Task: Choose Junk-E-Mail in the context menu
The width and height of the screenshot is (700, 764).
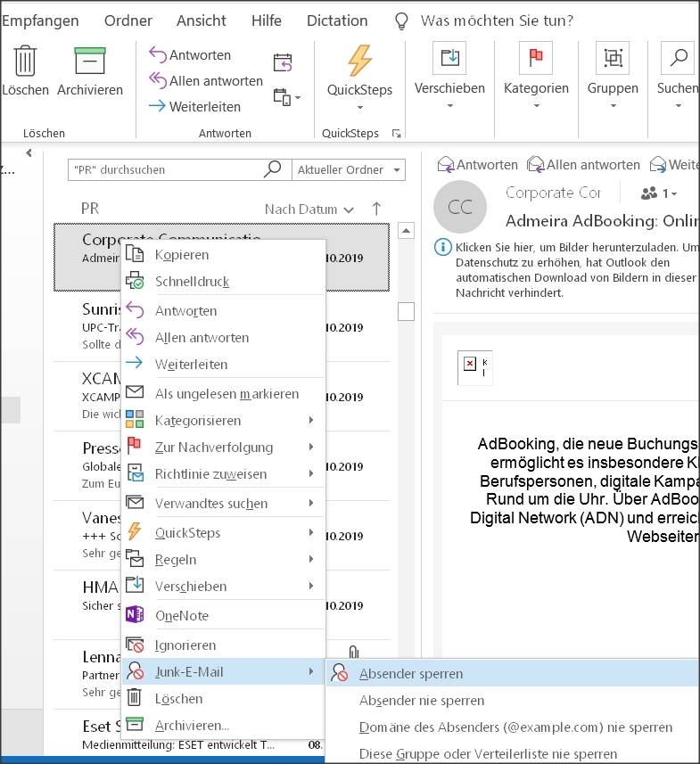Action: [223, 672]
